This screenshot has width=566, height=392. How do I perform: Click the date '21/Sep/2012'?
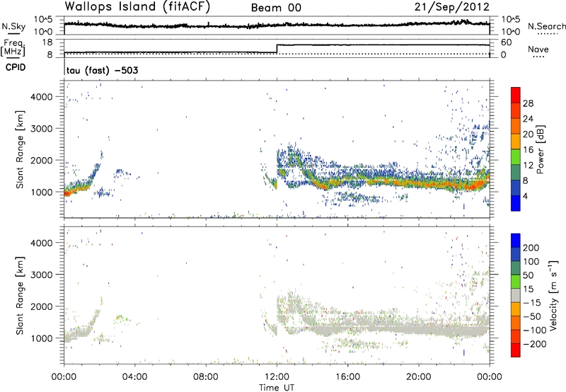pos(452,7)
